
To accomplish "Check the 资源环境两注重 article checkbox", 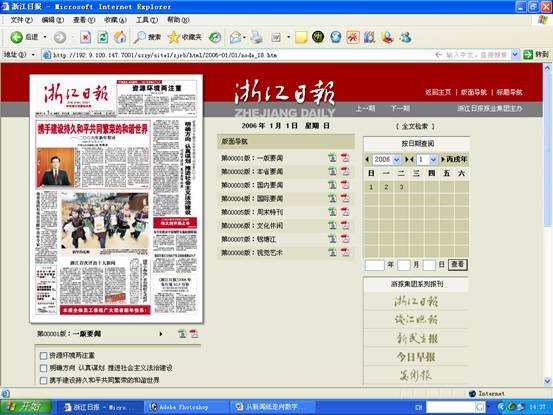I will 44,355.
